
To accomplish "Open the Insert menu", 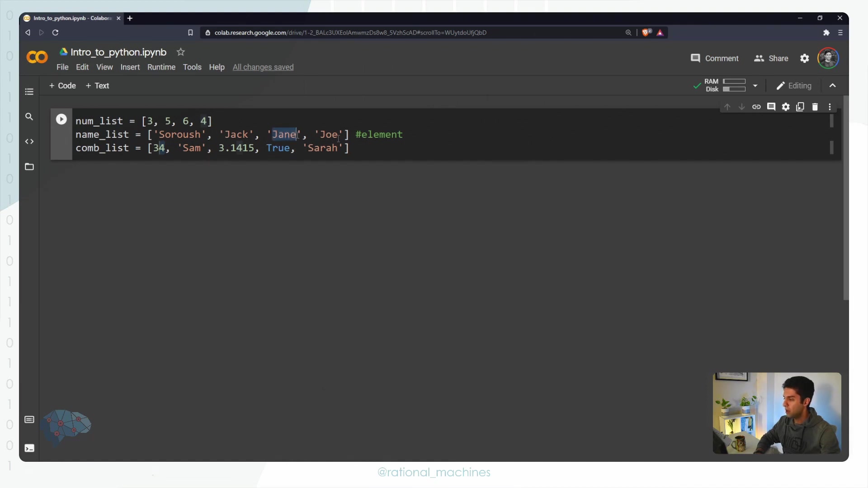I will pos(130,67).
